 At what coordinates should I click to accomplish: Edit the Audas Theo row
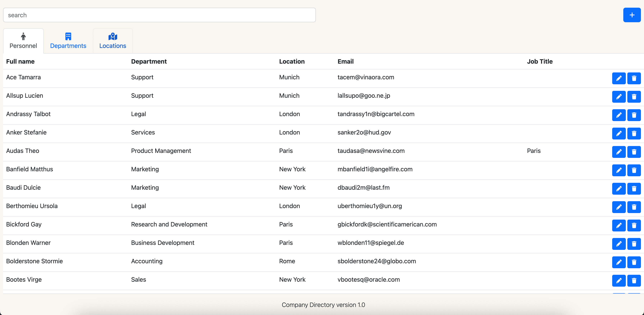tap(619, 152)
